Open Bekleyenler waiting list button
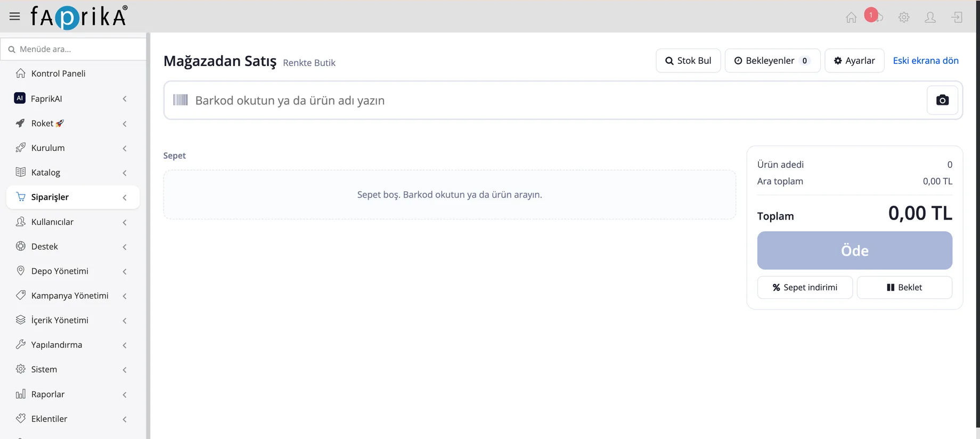 (x=772, y=61)
